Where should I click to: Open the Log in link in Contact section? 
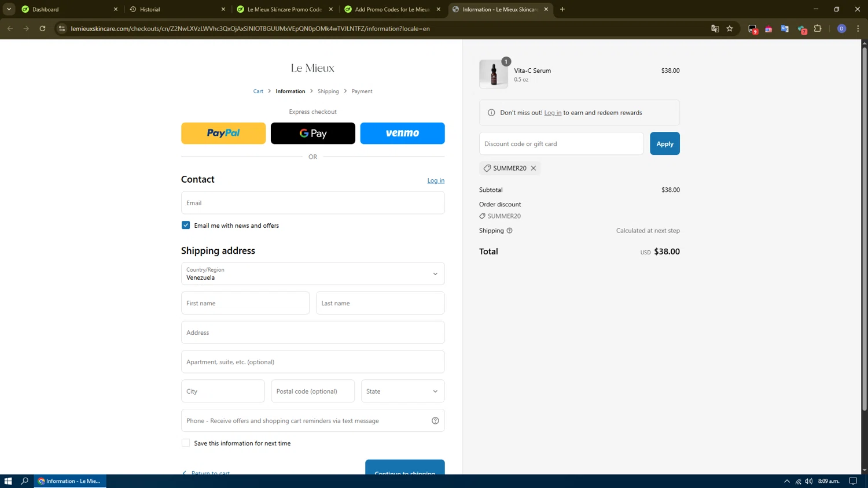[x=436, y=180]
